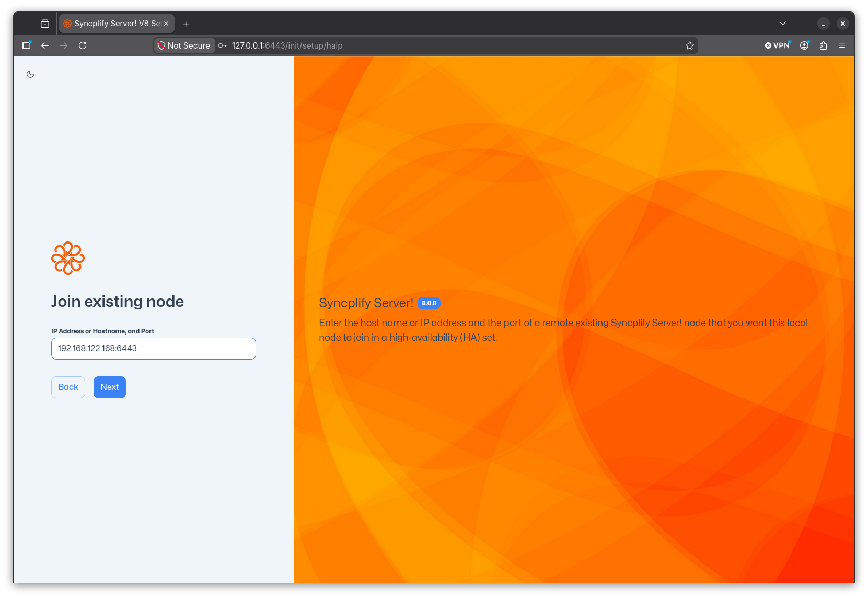Viewport: 868px width, 598px height.
Task: Open the recent tabs view icon
Action: point(45,24)
